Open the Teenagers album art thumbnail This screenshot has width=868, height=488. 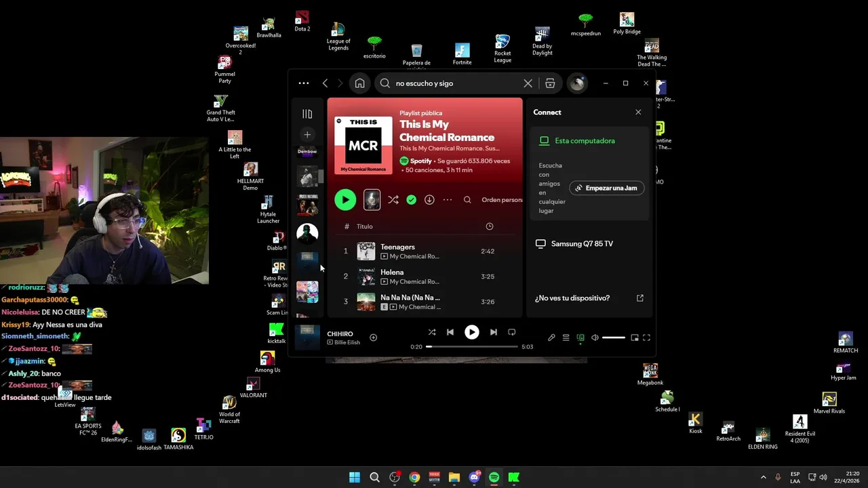pyautogui.click(x=366, y=251)
